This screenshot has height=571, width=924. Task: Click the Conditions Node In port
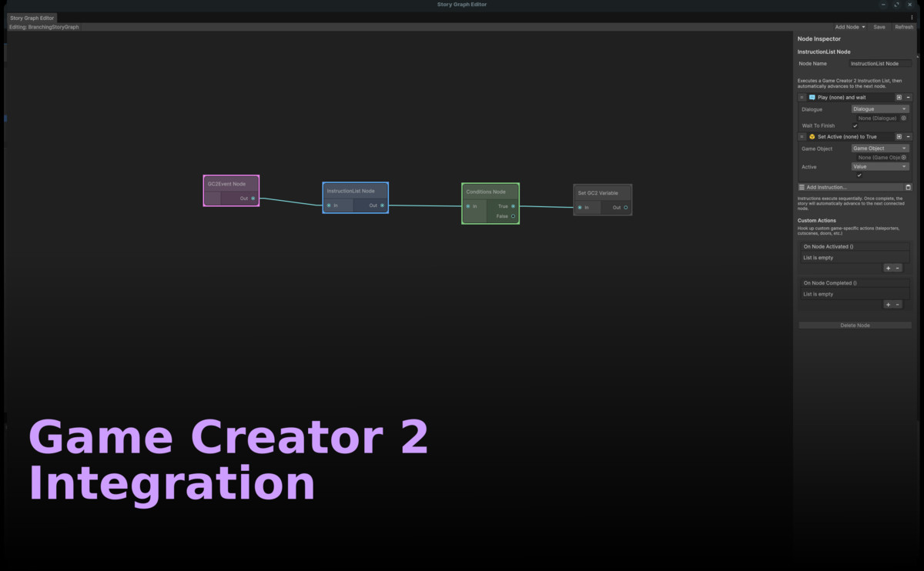coord(467,206)
